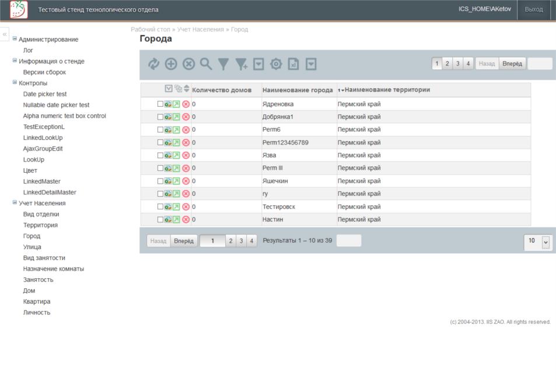The height and width of the screenshot is (392, 556).
Task: Open Date picker test page
Action: (x=45, y=94)
